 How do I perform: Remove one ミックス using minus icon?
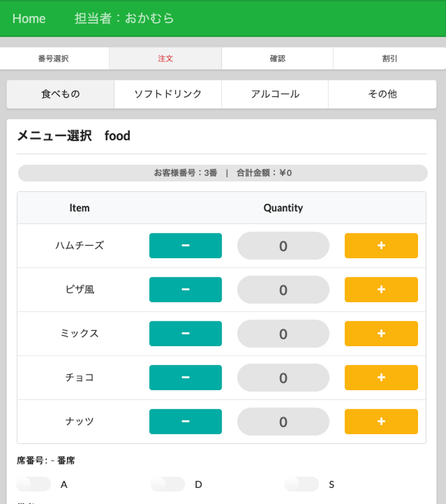click(x=185, y=334)
